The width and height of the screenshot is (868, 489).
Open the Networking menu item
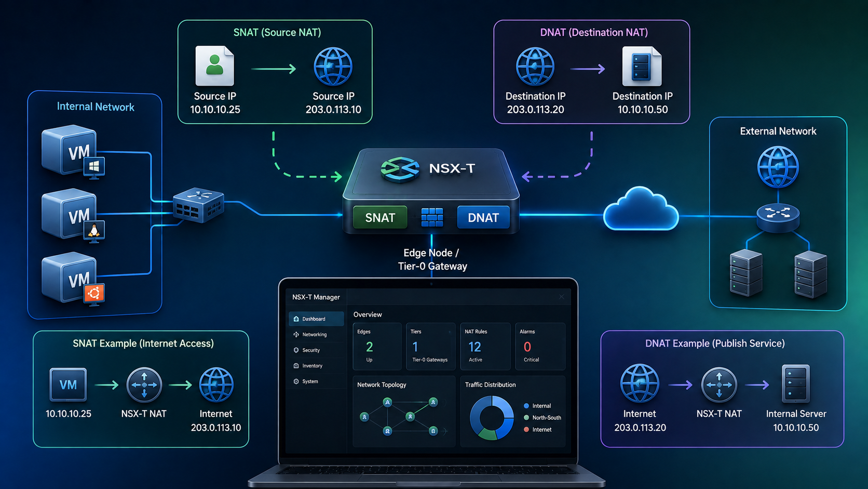coord(316,335)
